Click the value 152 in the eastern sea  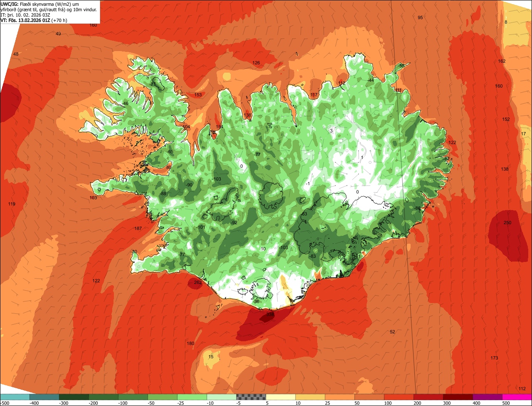click(x=506, y=119)
